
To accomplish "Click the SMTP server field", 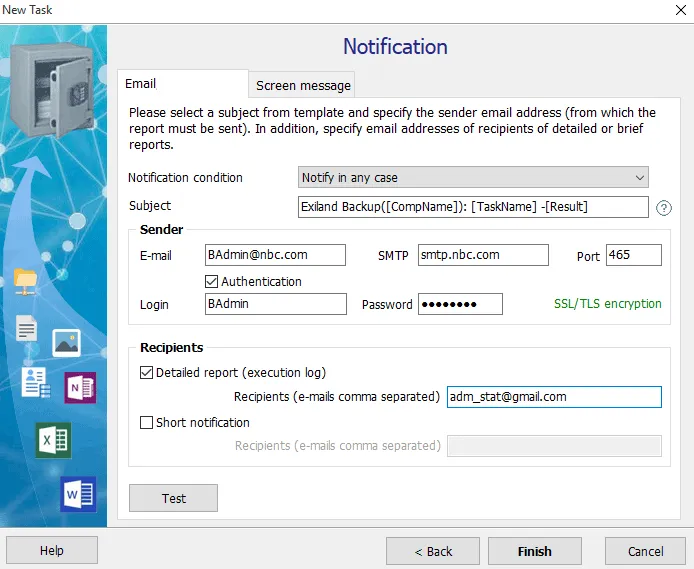I will click(x=483, y=255).
